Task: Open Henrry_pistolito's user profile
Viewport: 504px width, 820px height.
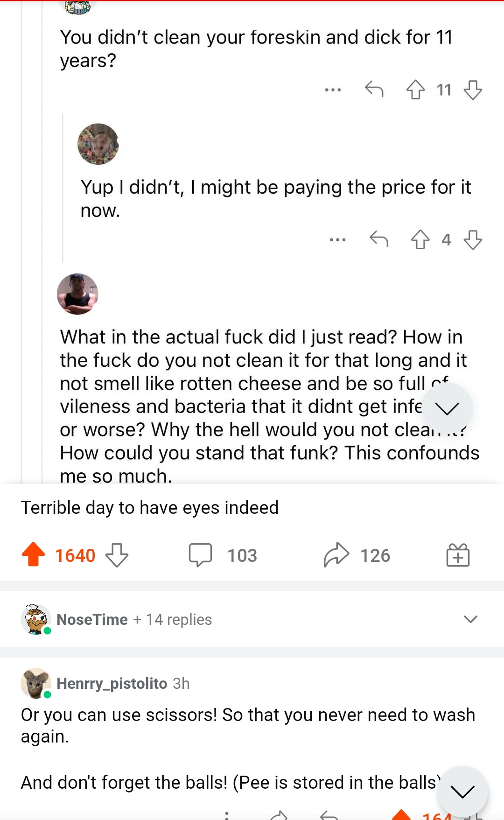Action: coord(112,684)
